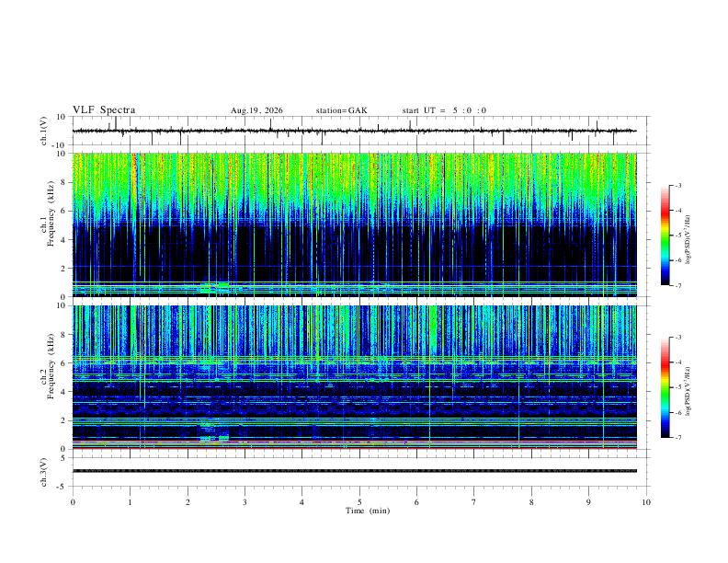Click the ch.1(V) axis label

[x=44, y=131]
